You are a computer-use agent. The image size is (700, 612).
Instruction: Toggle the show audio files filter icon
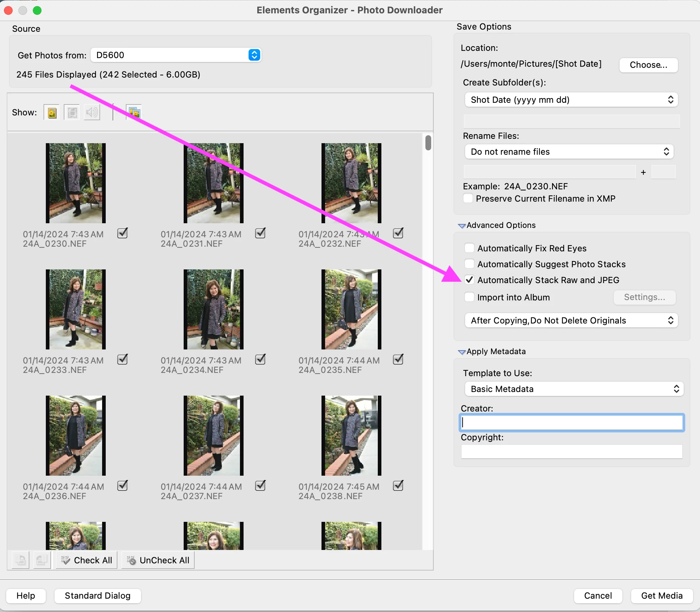tap(92, 113)
